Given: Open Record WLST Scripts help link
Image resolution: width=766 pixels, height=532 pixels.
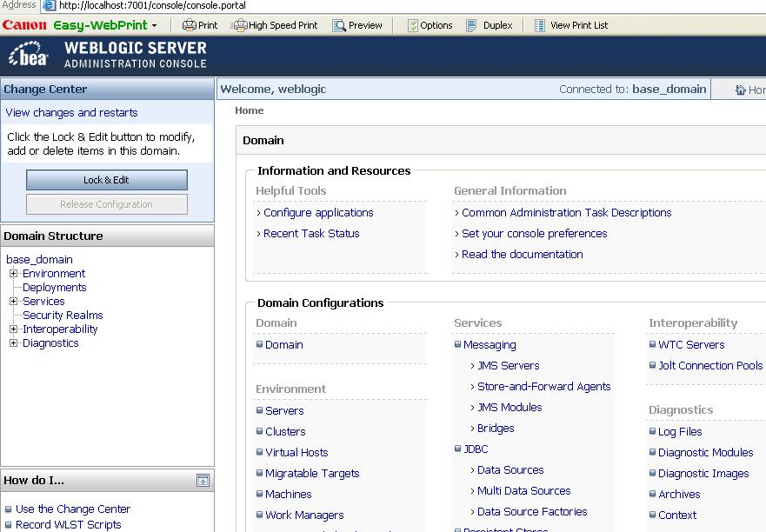Looking at the screenshot, I should coord(69,525).
